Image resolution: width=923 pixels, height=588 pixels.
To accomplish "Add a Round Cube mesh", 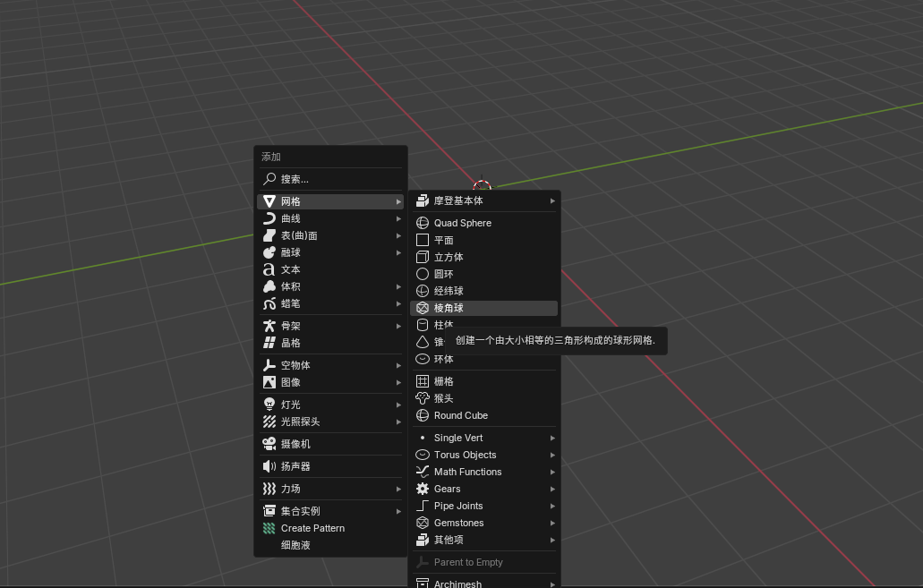I will point(483,415).
